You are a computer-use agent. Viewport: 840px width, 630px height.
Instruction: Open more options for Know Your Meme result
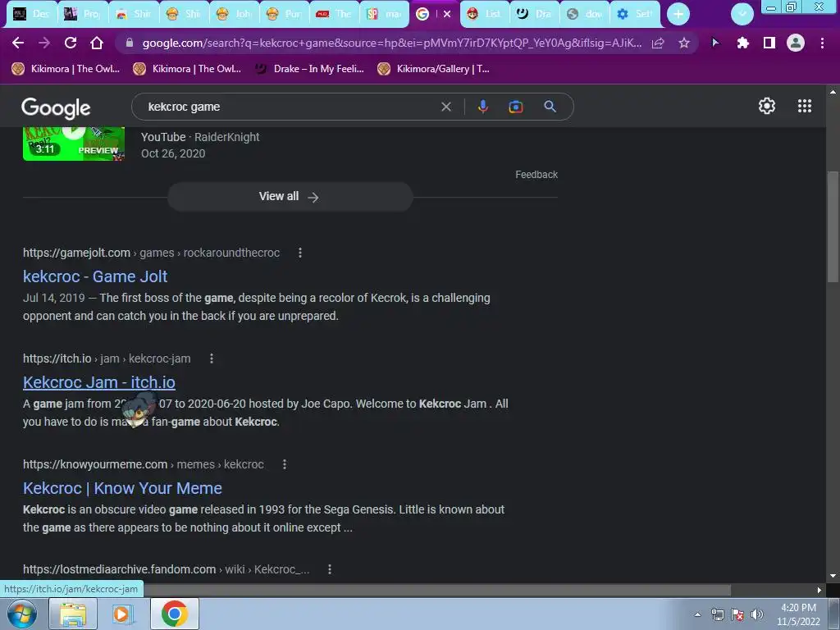click(x=285, y=464)
